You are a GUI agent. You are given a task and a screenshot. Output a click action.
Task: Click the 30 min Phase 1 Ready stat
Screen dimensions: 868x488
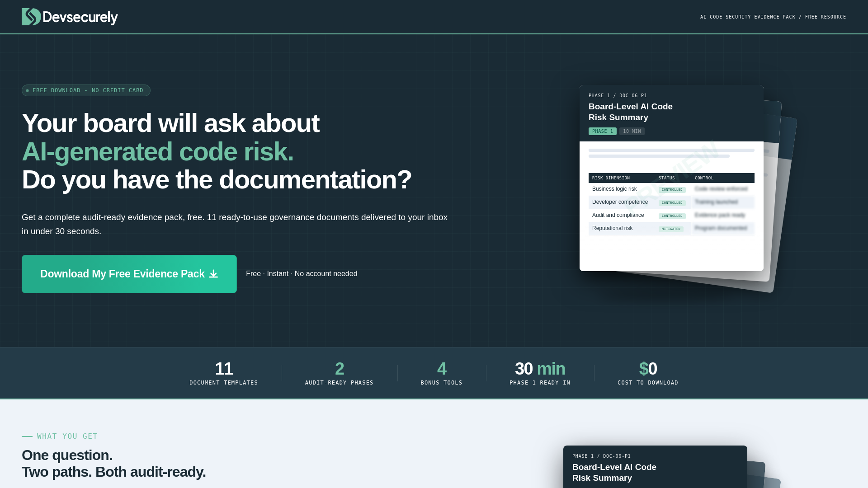pyautogui.click(x=540, y=373)
